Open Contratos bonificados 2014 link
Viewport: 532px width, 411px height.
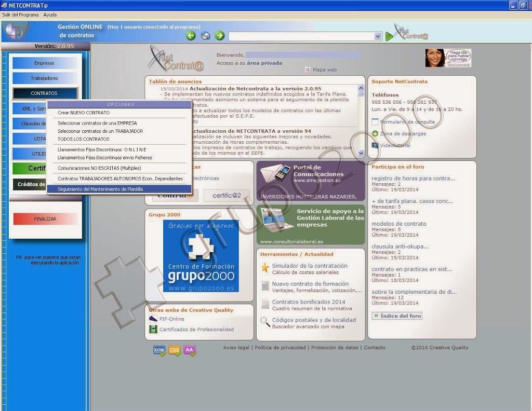point(309,302)
